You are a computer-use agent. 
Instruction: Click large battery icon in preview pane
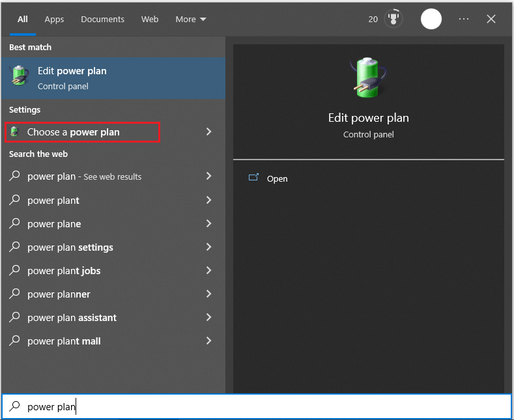368,77
